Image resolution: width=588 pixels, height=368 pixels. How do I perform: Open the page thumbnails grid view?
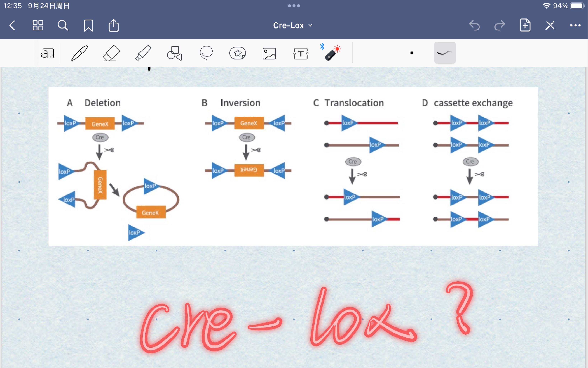[38, 25]
